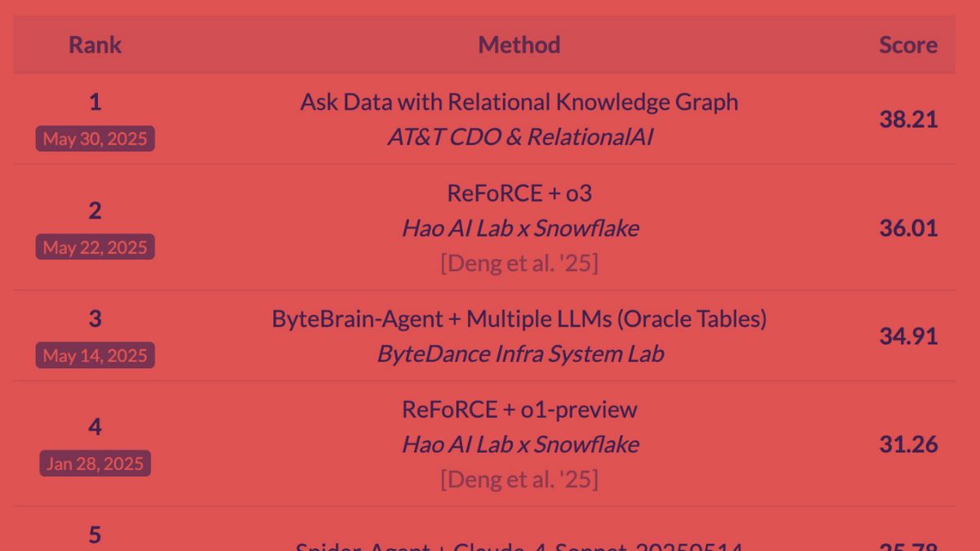
Task: Click the Score column header
Action: tap(907, 45)
